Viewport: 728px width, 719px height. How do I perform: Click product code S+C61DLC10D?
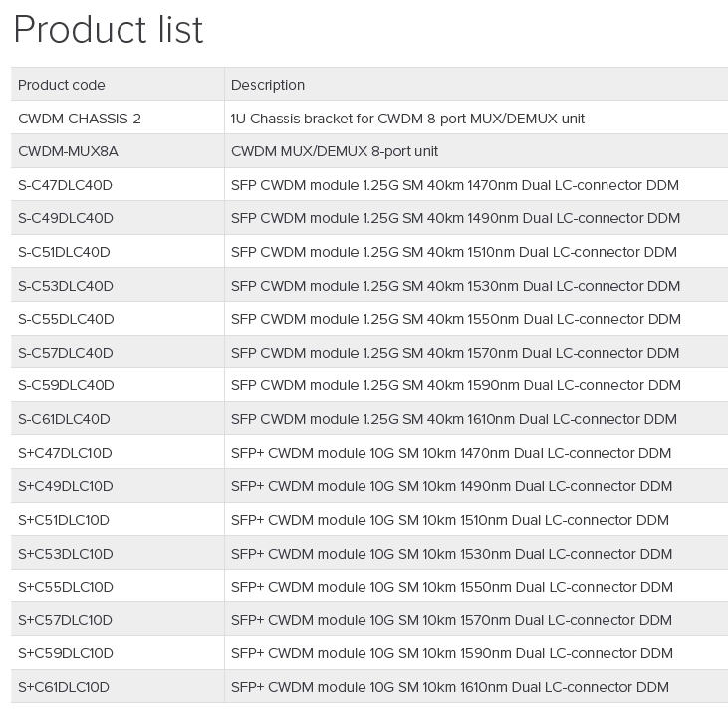point(64,687)
